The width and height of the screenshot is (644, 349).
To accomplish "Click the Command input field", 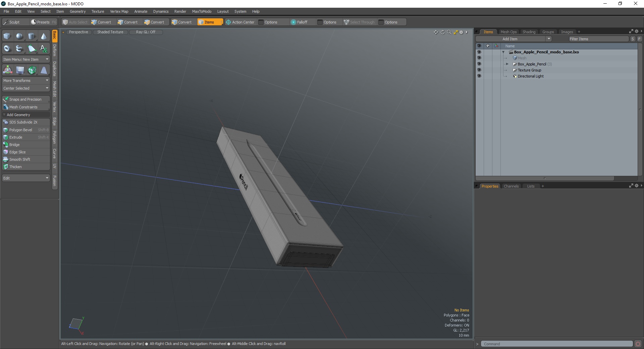I will [x=557, y=344].
